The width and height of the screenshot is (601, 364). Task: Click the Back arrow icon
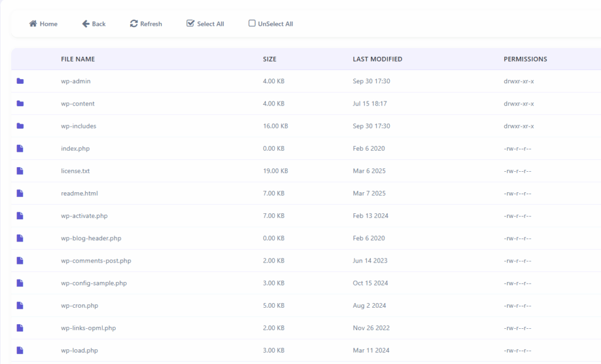[x=86, y=24]
